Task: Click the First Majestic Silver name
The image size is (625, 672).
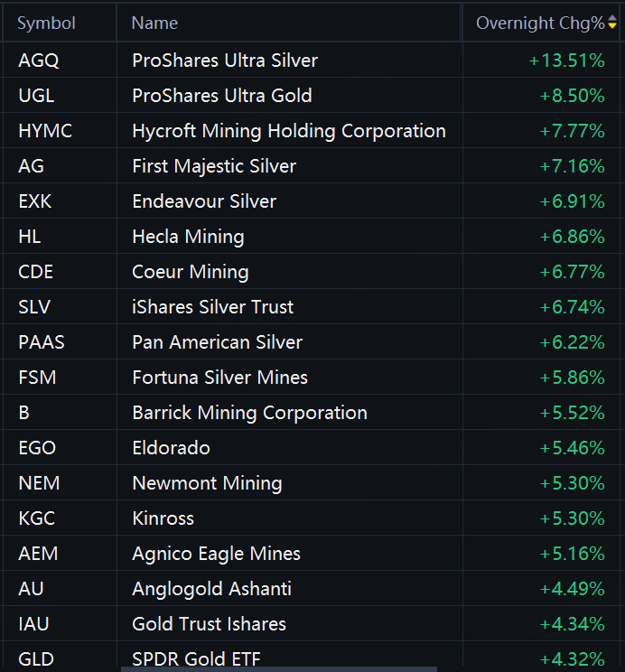Action: 214,166
